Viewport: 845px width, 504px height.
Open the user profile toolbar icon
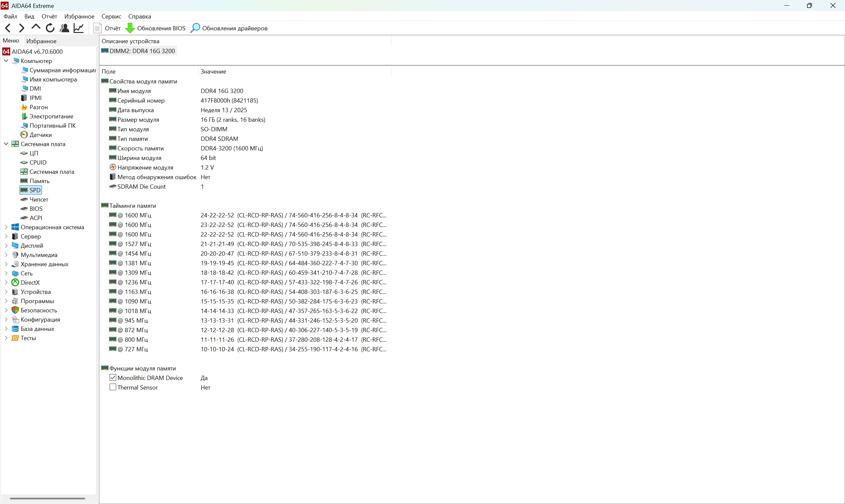tap(64, 28)
